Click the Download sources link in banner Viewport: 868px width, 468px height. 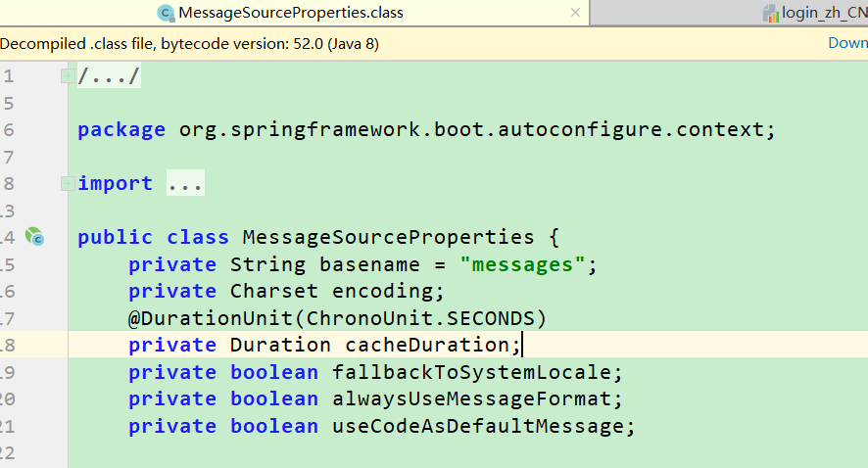[847, 43]
